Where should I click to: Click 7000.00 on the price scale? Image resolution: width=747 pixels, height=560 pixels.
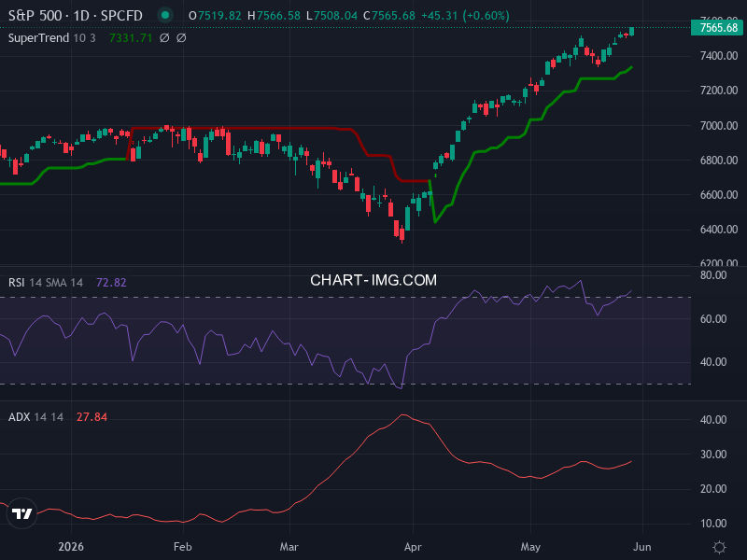click(x=719, y=126)
